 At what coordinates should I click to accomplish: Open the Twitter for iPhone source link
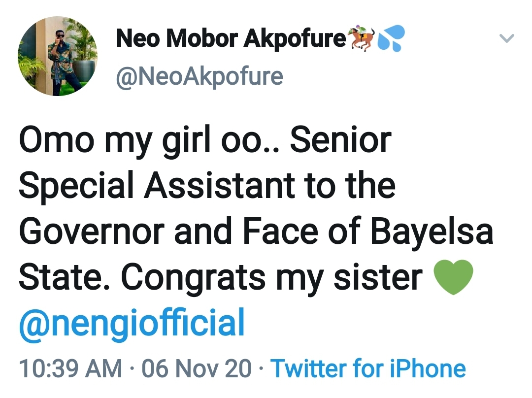tap(368, 369)
